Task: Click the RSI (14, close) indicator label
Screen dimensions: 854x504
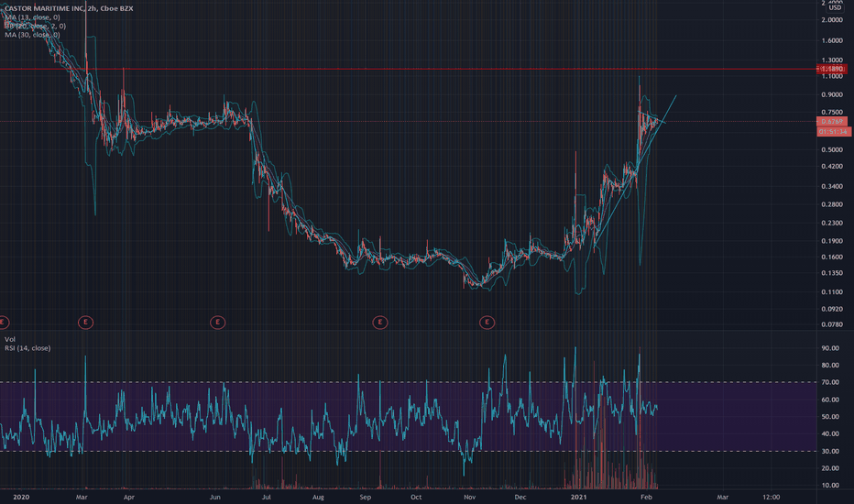Action: click(27, 348)
